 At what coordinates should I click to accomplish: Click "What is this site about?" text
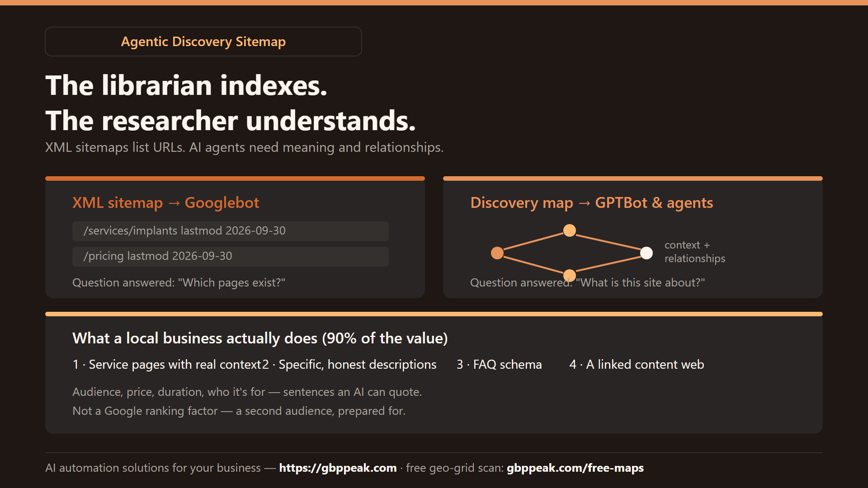tap(640, 282)
